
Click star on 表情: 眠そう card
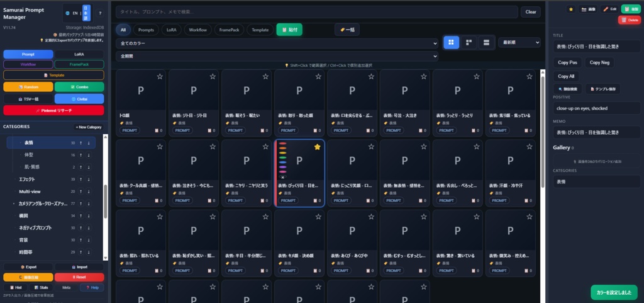click(265, 76)
